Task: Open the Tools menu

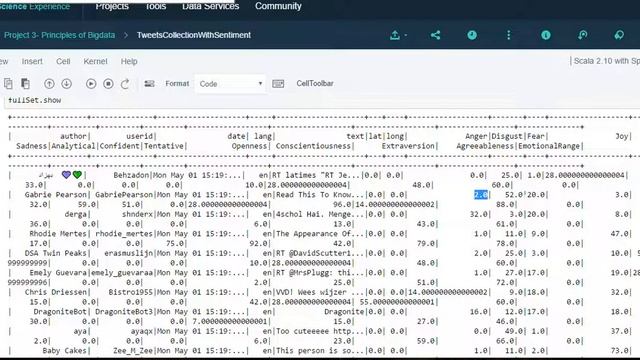Action: 156,6
